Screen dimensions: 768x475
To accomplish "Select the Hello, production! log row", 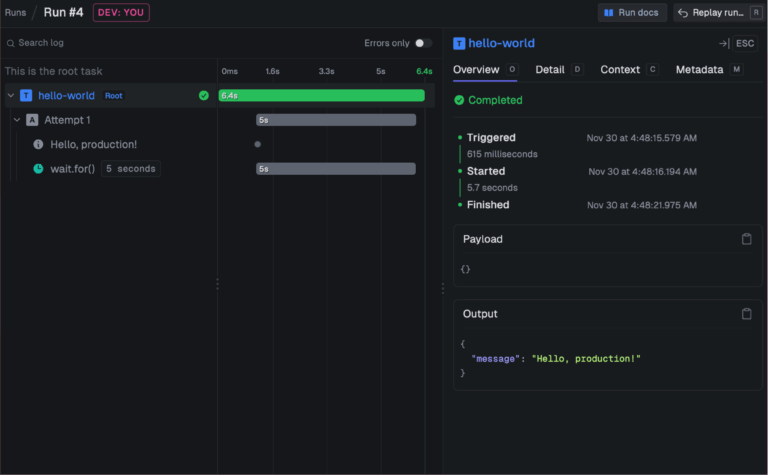I will [109, 144].
